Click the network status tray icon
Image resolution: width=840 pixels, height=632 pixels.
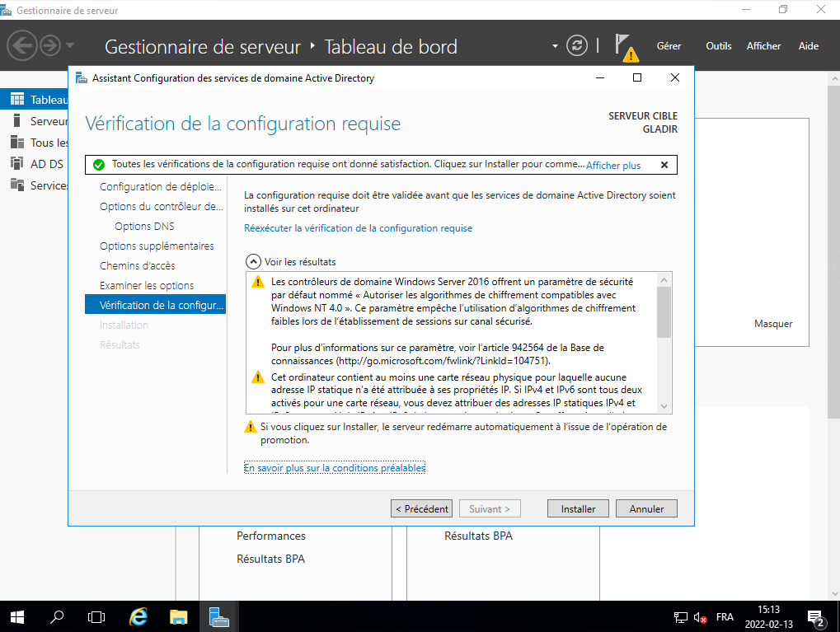pyautogui.click(x=681, y=617)
